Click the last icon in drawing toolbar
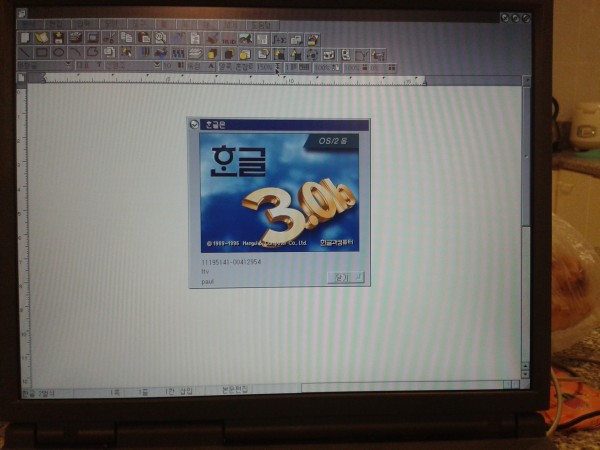 (x=379, y=56)
